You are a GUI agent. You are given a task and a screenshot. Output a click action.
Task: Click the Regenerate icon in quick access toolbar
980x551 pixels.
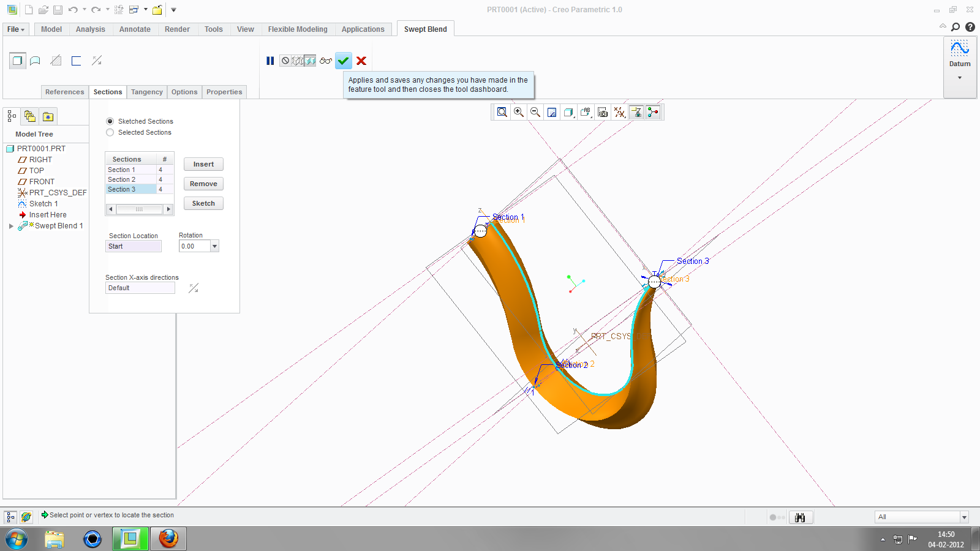coord(119,10)
